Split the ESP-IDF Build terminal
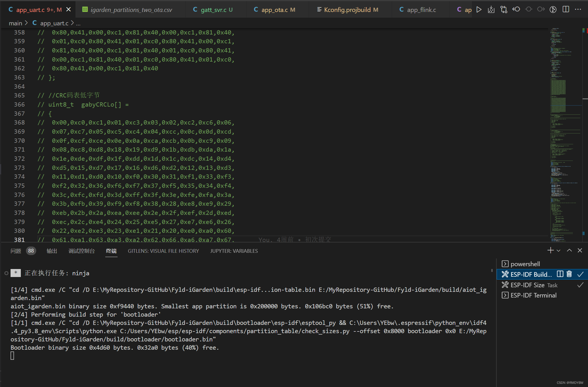The width and height of the screenshot is (588, 387). (560, 274)
